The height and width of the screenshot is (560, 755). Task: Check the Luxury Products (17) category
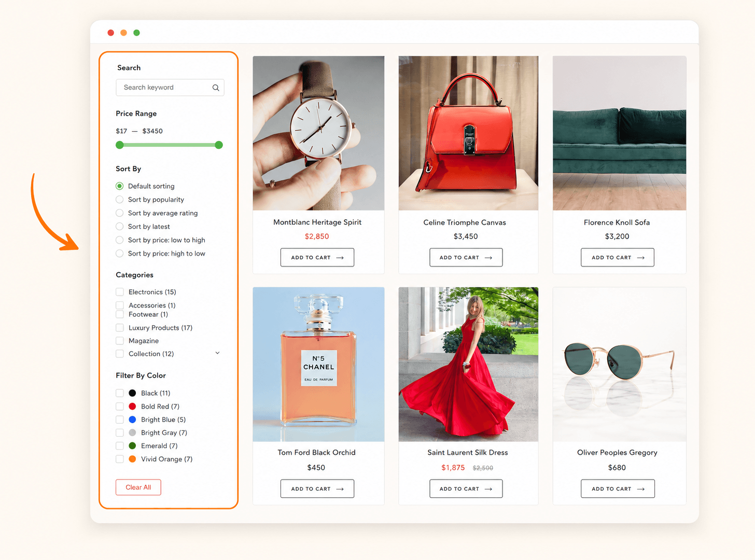(x=120, y=328)
